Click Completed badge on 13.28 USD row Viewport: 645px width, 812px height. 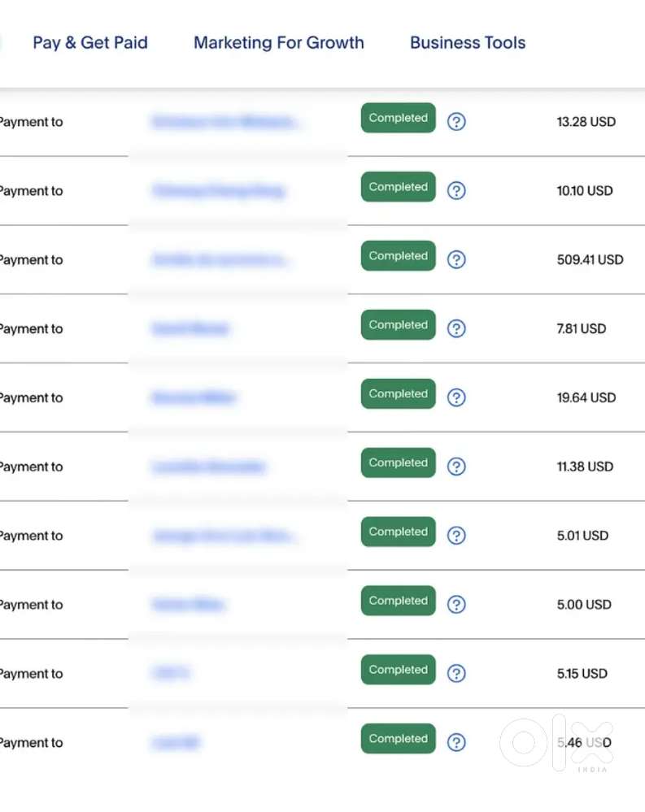click(399, 119)
